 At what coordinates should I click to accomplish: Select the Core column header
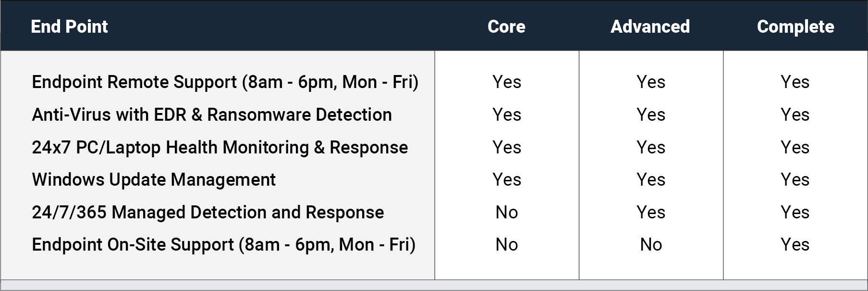click(x=506, y=26)
